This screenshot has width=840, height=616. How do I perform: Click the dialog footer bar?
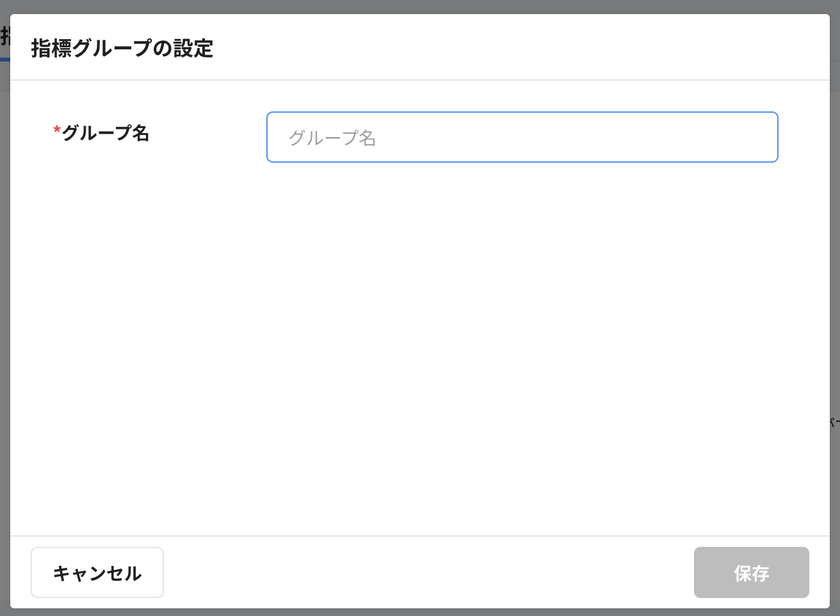pos(420,572)
